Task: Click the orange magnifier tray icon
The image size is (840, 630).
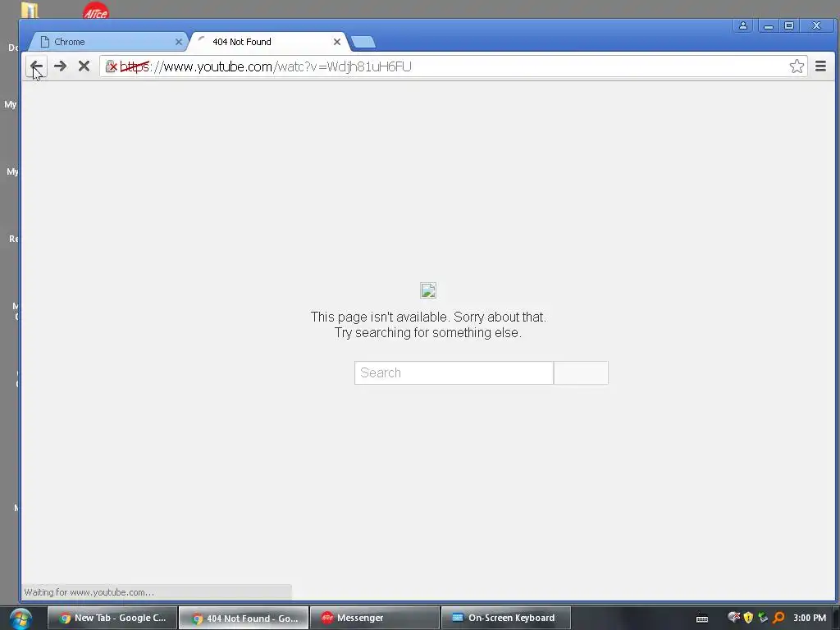Action: point(778,618)
